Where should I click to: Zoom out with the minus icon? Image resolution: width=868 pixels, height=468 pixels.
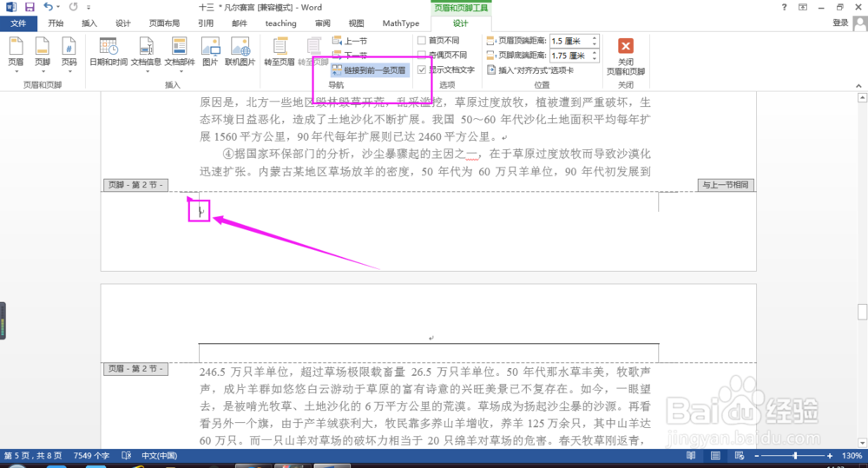(757, 456)
